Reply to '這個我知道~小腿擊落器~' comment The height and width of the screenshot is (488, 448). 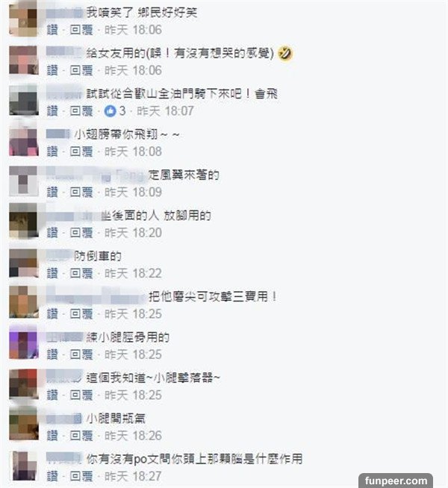click(x=81, y=395)
